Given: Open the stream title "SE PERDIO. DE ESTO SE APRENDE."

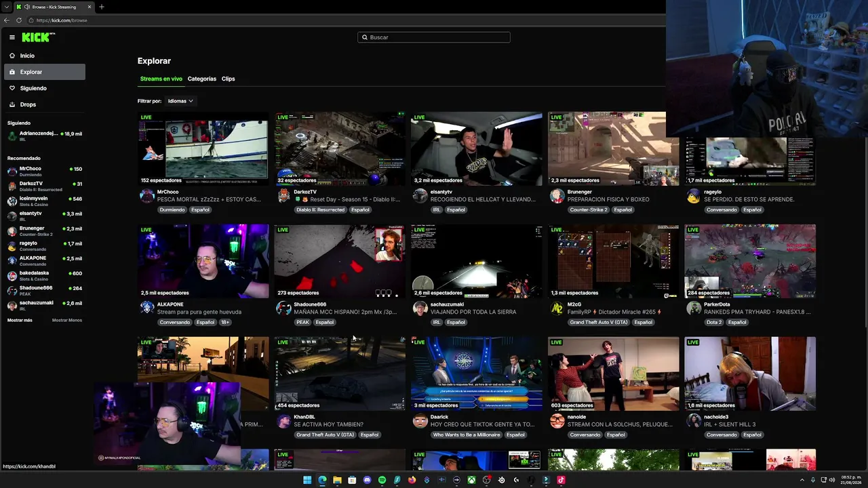Looking at the screenshot, I should pyautogui.click(x=749, y=199).
